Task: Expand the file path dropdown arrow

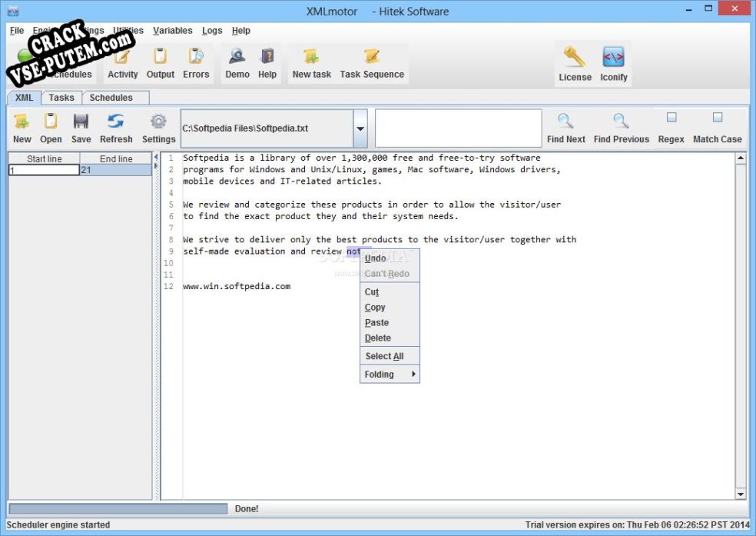Action: pos(360,128)
